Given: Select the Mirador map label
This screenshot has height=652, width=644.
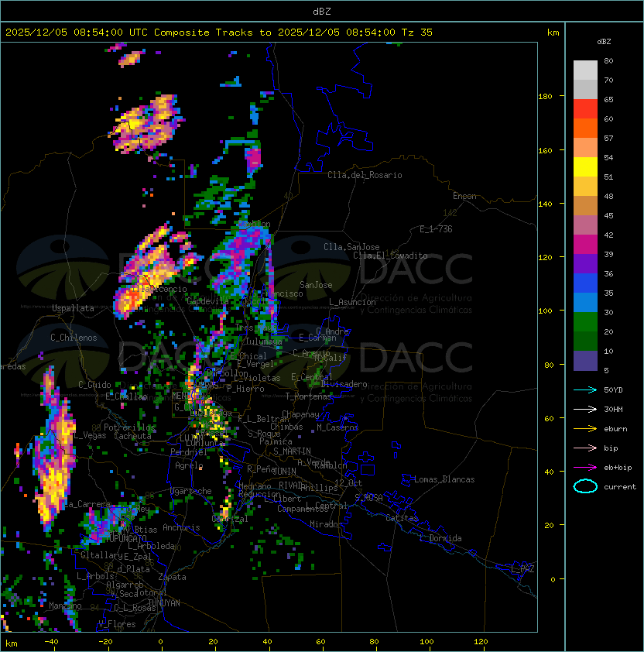Looking at the screenshot, I should coord(327,524).
